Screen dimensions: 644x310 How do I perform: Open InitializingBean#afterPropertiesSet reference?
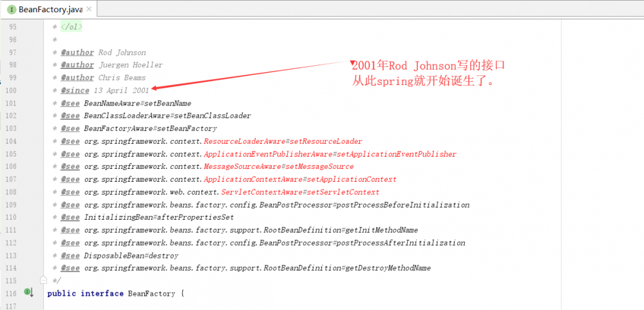coord(159,217)
